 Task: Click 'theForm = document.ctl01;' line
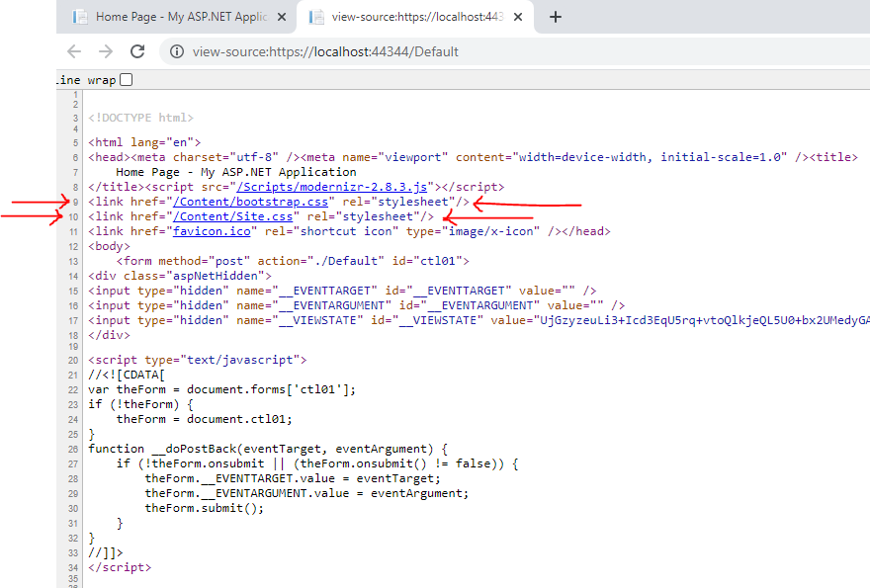click(205, 419)
